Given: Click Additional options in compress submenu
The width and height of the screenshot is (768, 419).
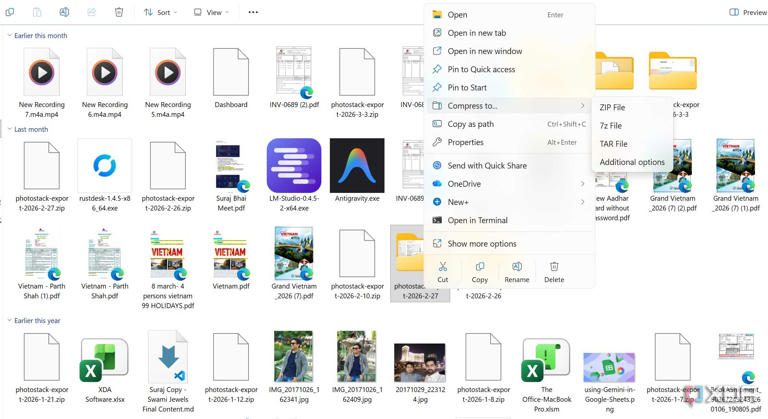Looking at the screenshot, I should (x=632, y=162).
